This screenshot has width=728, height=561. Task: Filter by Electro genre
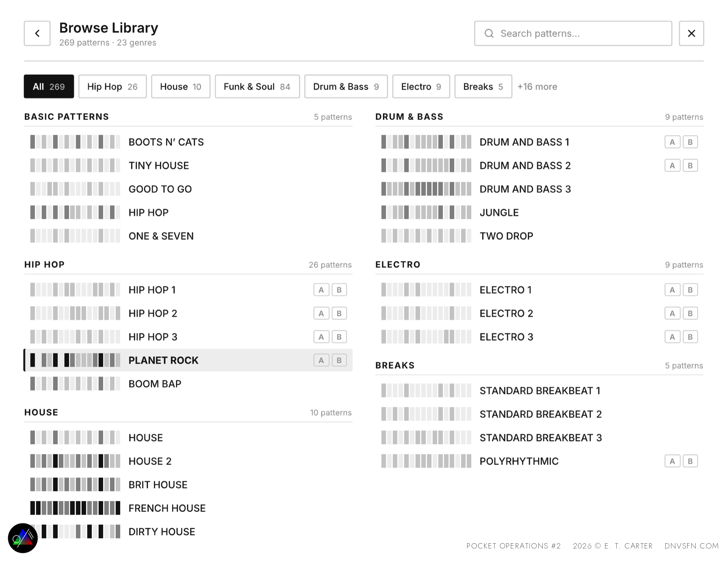421,87
